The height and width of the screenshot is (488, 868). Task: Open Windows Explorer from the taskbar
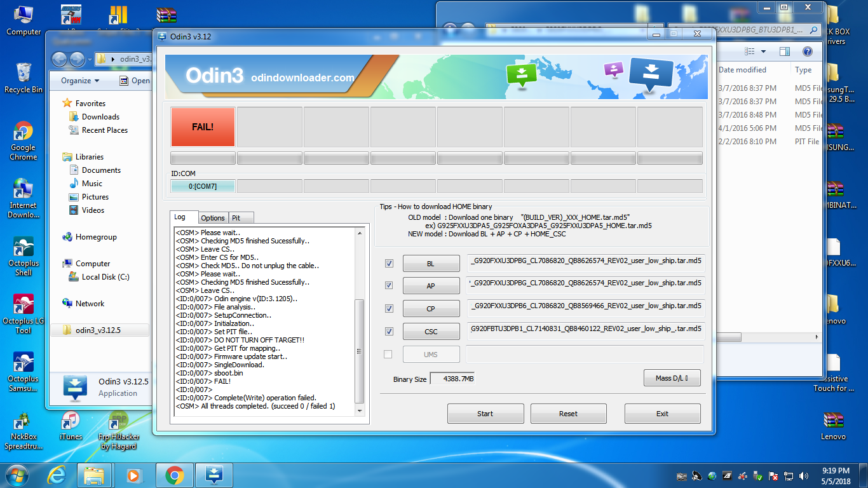(x=94, y=475)
